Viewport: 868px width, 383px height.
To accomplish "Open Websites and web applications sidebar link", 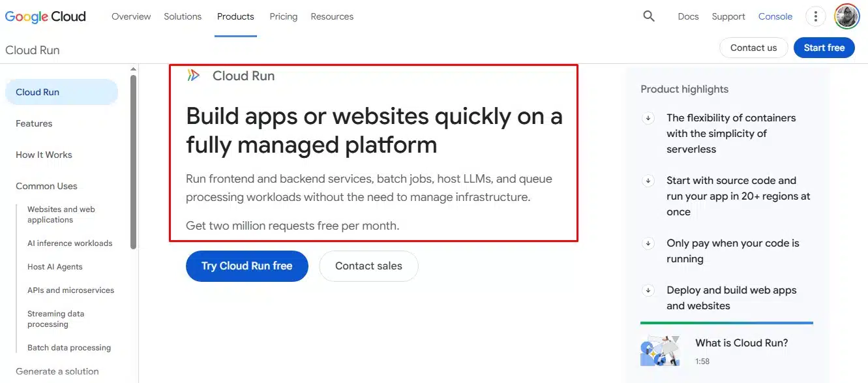I will tap(61, 215).
